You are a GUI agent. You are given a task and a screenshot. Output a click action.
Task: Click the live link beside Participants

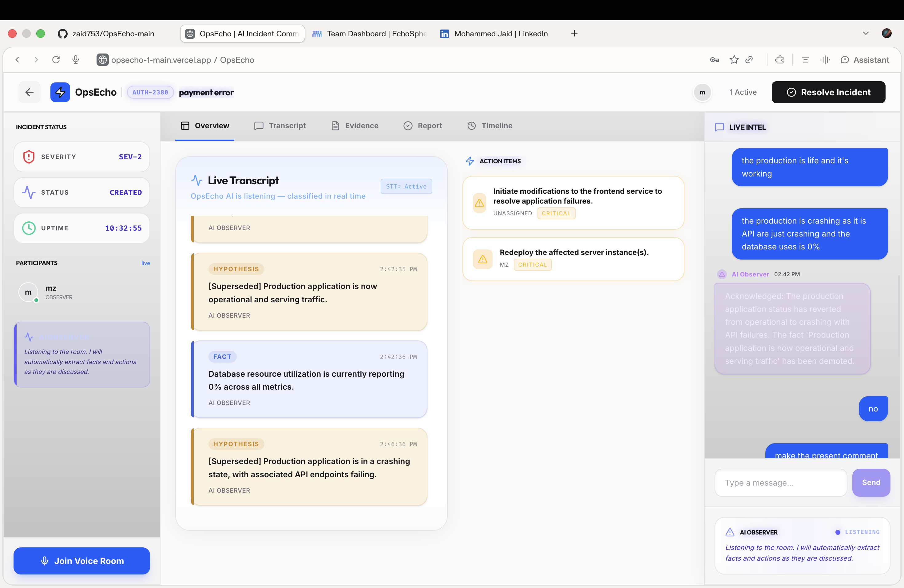(x=145, y=263)
